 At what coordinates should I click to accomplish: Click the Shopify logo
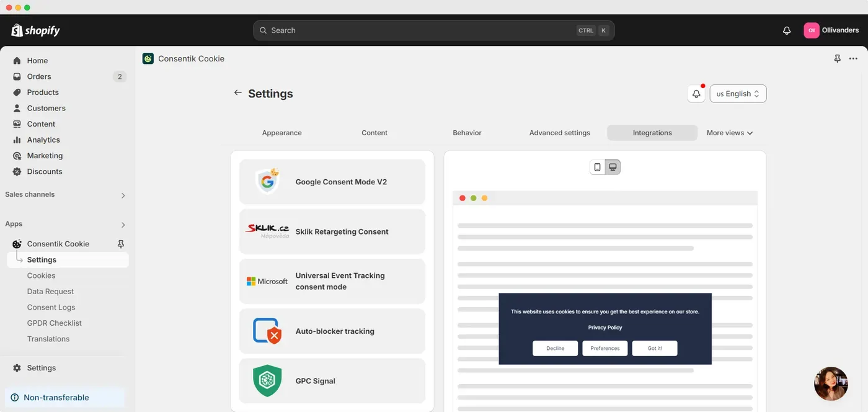[x=35, y=30]
